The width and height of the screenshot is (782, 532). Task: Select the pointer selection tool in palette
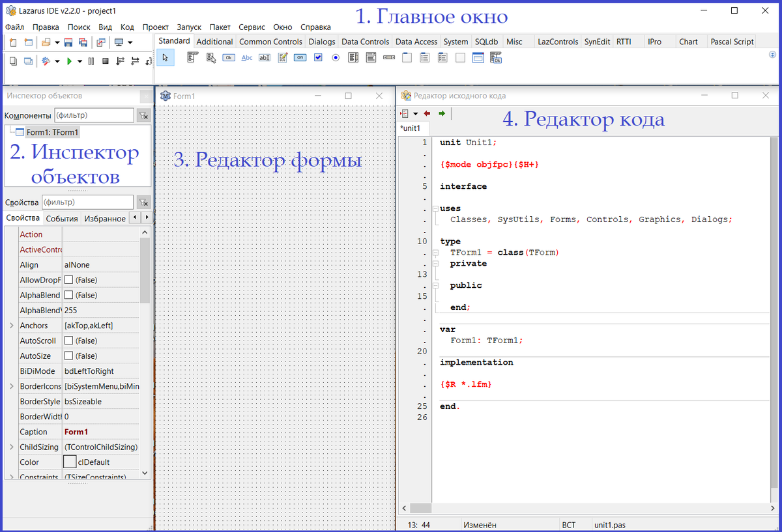166,58
